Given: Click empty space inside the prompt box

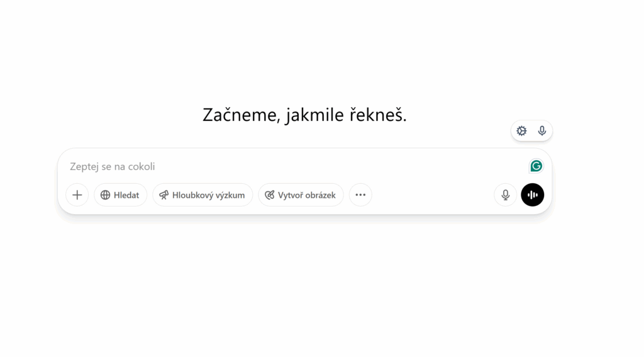Looking at the screenshot, I should (x=431, y=195).
